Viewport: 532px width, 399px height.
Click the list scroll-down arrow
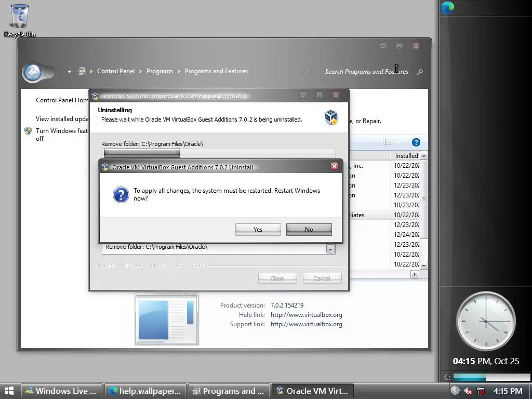pyautogui.click(x=424, y=265)
